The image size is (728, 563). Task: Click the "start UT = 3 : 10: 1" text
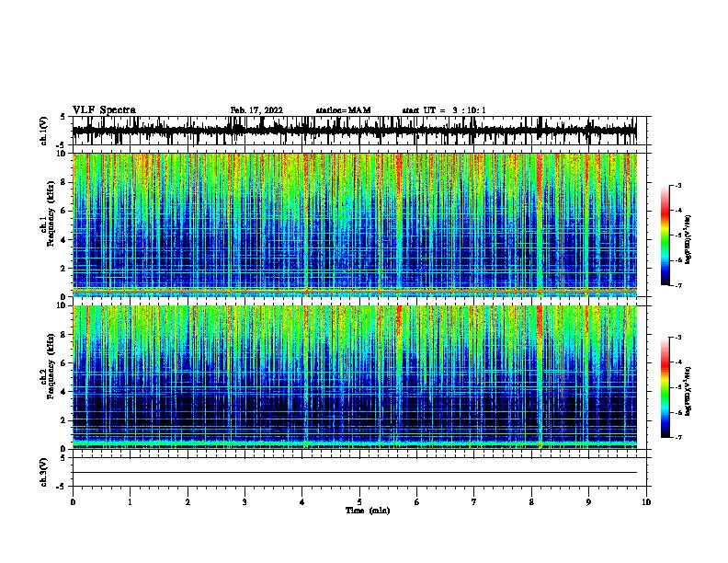click(x=444, y=110)
